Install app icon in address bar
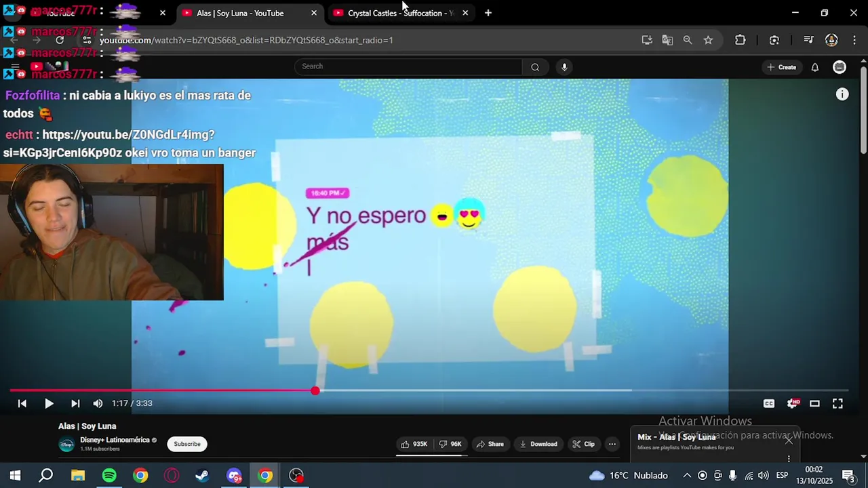The width and height of the screenshot is (868, 488). [x=647, y=40]
